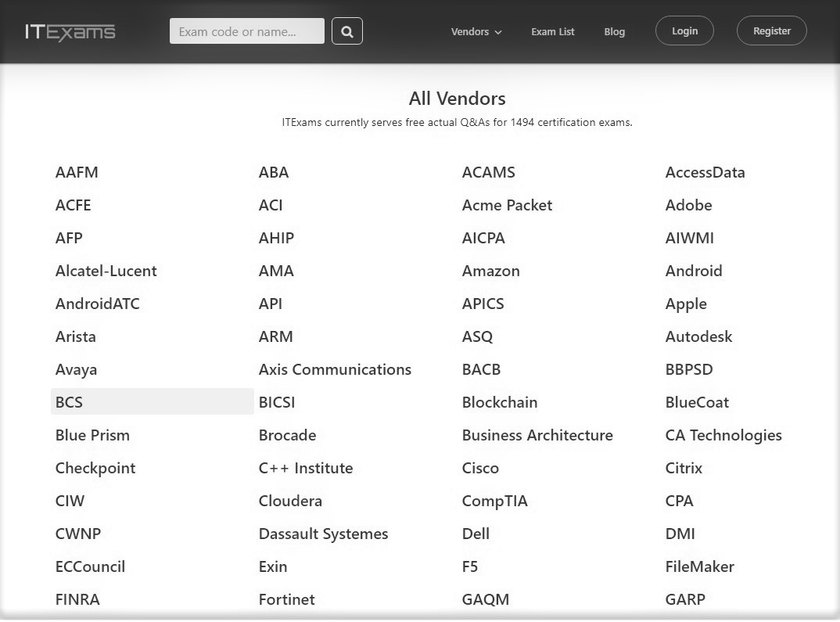Click the Exam List menu item
The height and width of the screenshot is (622, 840).
pyautogui.click(x=552, y=32)
